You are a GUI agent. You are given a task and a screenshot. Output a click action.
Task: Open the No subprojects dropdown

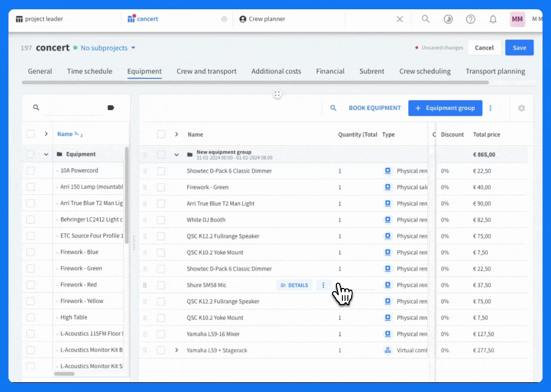[108, 48]
